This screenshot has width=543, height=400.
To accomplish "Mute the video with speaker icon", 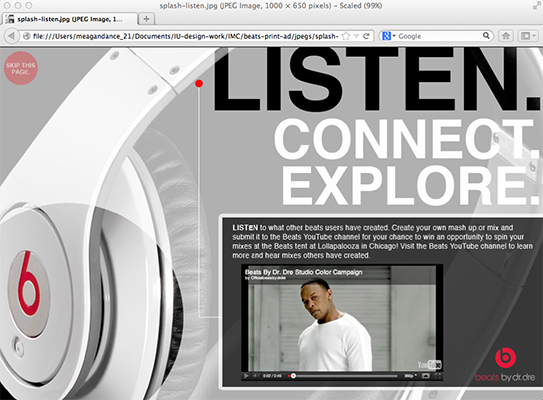I will pos(256,376).
